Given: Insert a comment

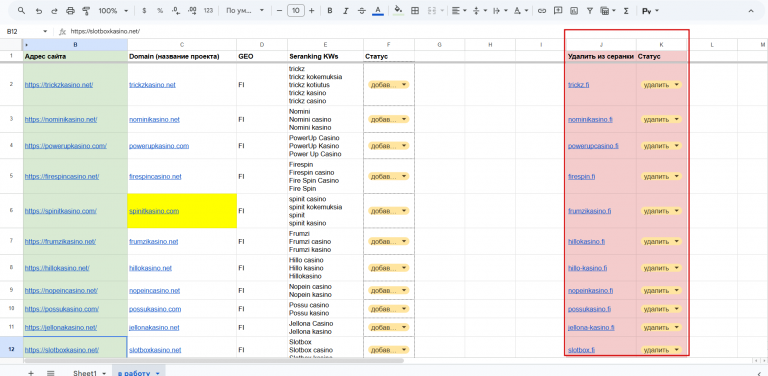Looking at the screenshot, I should [557, 11].
